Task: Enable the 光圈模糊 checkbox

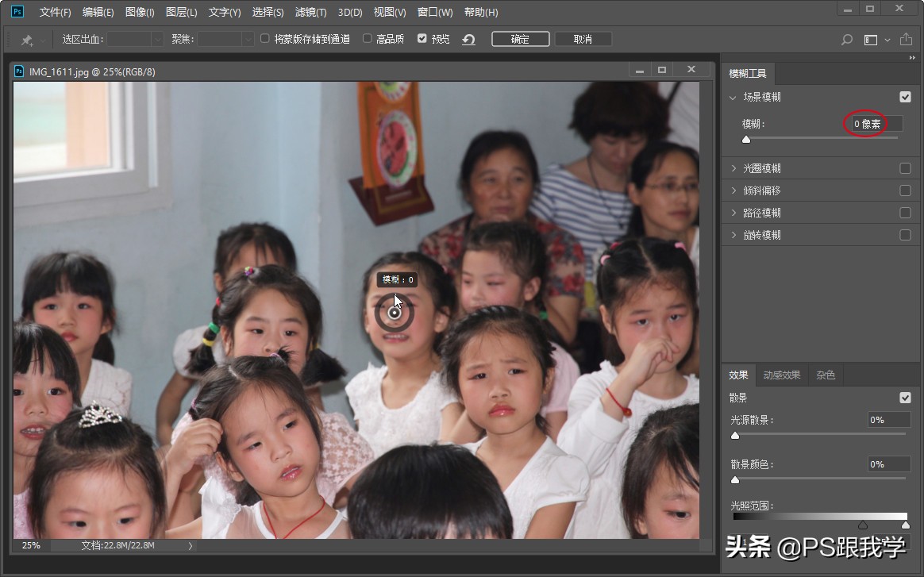Action: (x=905, y=168)
